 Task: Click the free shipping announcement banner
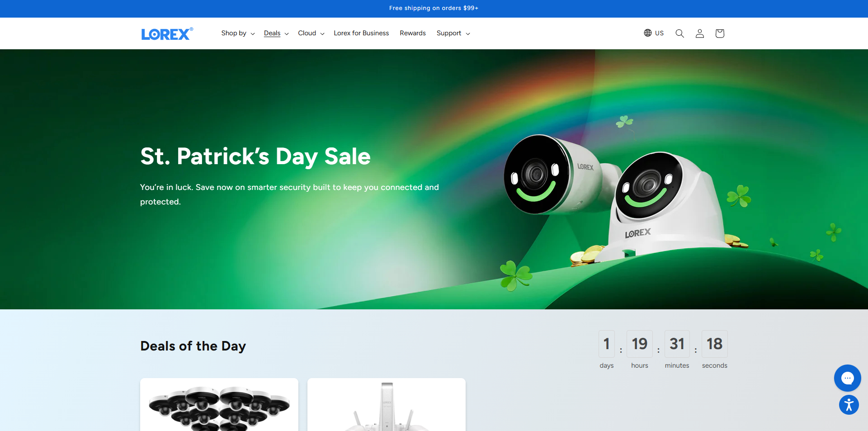click(434, 8)
